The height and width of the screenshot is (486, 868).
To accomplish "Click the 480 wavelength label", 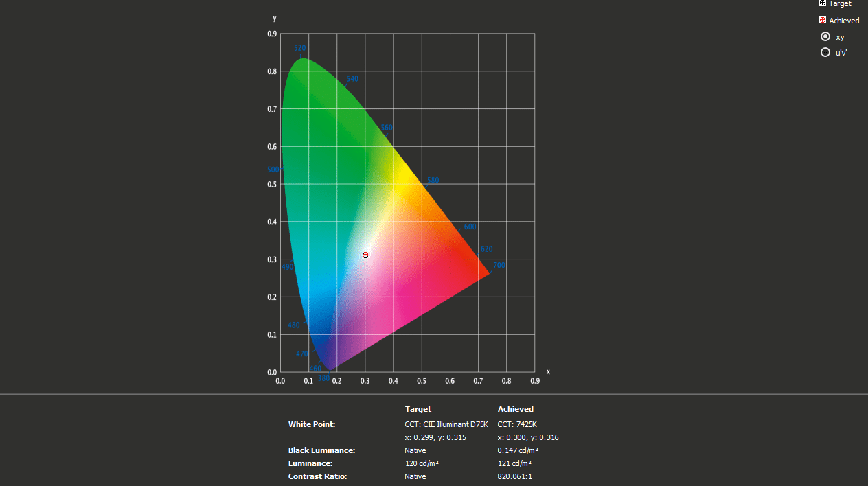I will point(293,325).
